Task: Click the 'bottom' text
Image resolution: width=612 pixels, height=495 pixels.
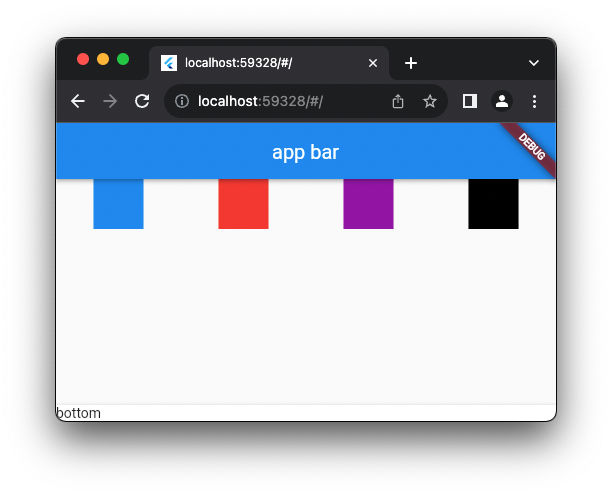Action: pos(78,413)
